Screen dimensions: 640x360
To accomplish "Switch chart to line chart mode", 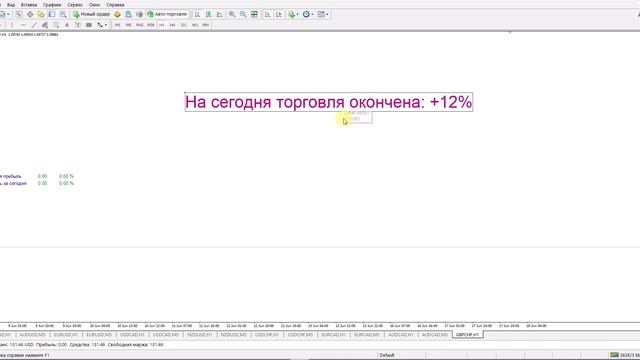I will tap(220, 14).
